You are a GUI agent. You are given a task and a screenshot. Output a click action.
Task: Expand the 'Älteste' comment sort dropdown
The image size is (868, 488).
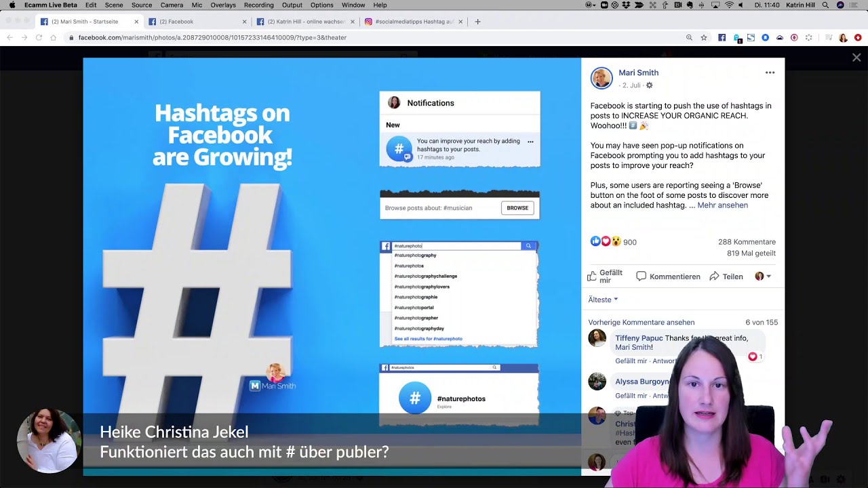click(603, 300)
